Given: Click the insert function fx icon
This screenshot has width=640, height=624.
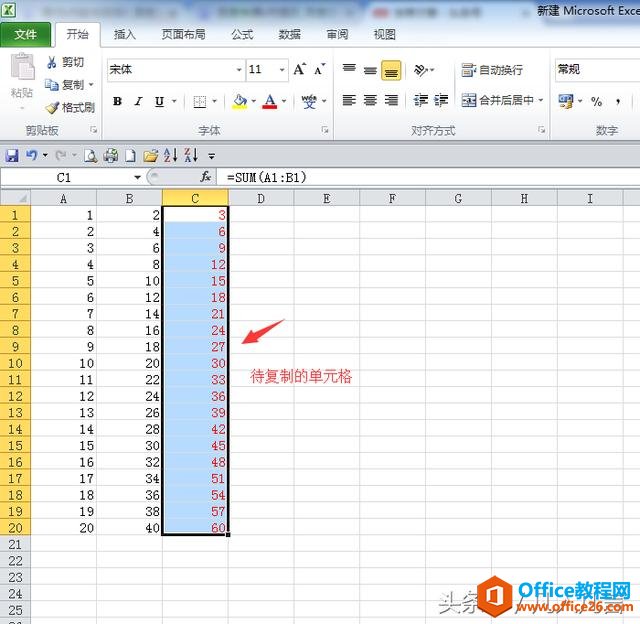Looking at the screenshot, I should click(205, 177).
